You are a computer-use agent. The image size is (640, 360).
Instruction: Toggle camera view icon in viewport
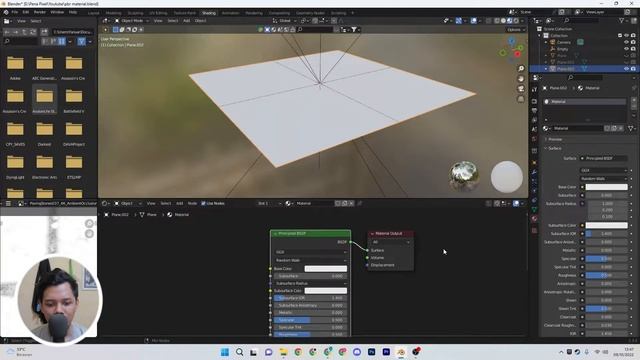click(521, 89)
